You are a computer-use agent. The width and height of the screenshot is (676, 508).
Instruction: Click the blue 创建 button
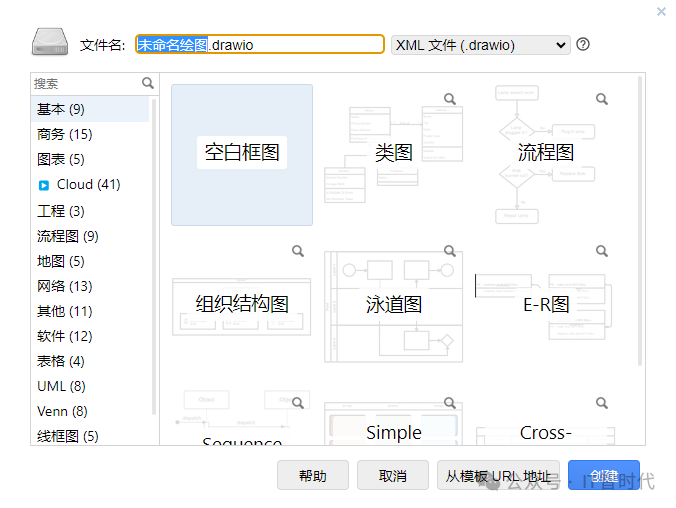point(604,475)
